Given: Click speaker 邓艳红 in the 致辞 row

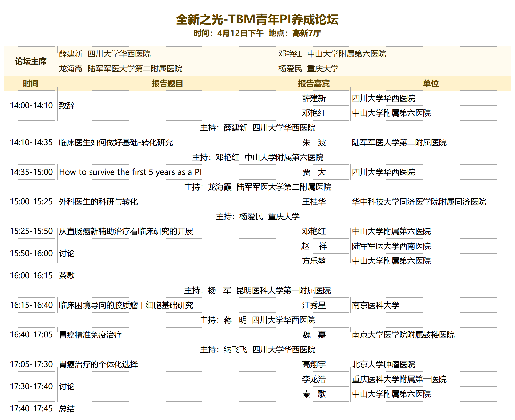Looking at the screenshot, I should [x=314, y=113].
